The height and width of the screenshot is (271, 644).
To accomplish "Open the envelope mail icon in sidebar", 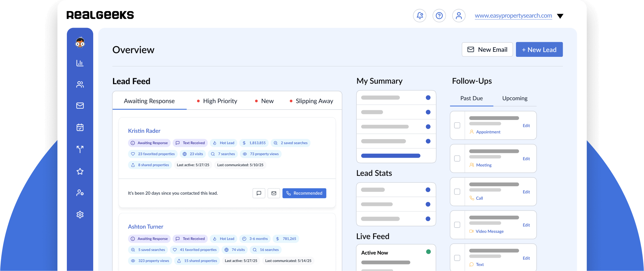I will click(x=80, y=106).
